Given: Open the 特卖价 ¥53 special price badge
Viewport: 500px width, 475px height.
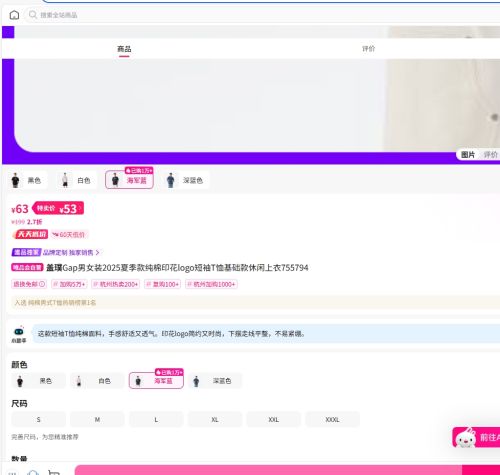Looking at the screenshot, I should click(58, 208).
